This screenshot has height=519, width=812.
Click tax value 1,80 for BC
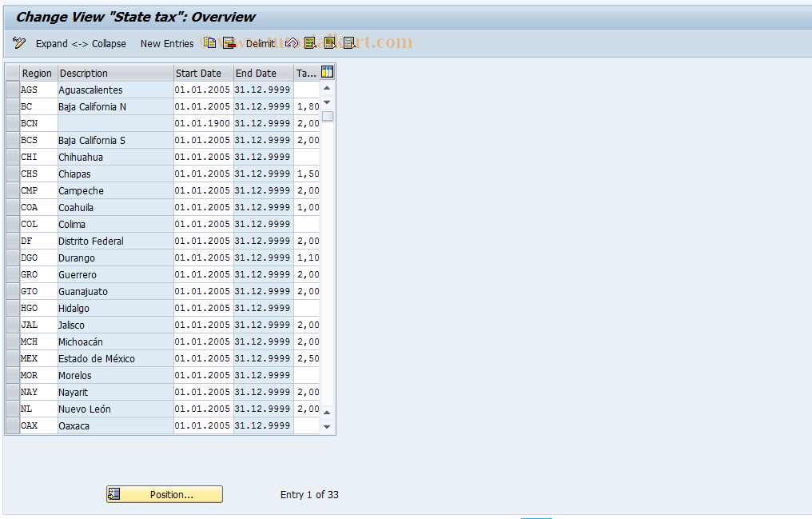pos(307,106)
